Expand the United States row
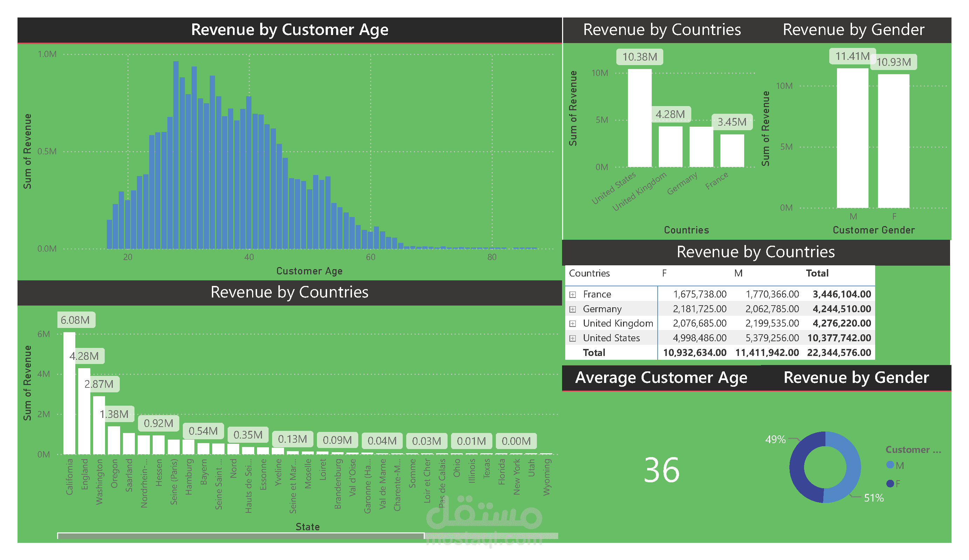The image size is (969, 560). coord(573,338)
